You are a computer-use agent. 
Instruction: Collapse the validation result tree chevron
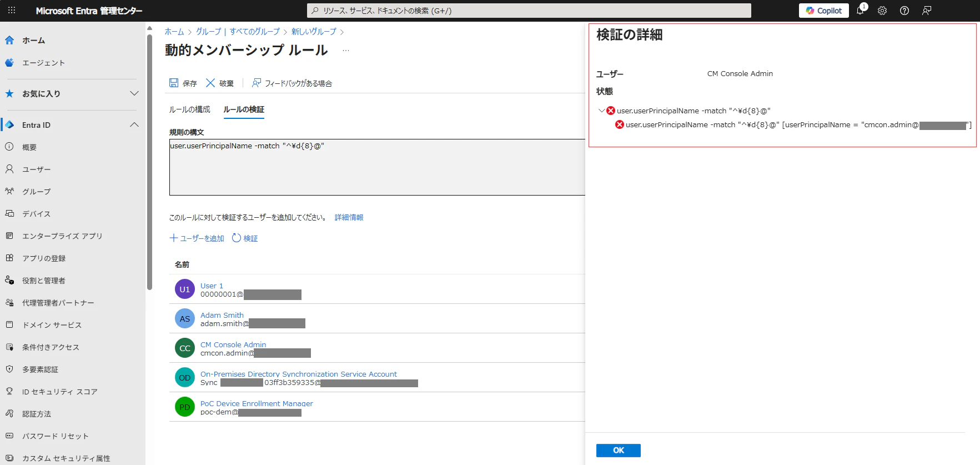coord(601,111)
